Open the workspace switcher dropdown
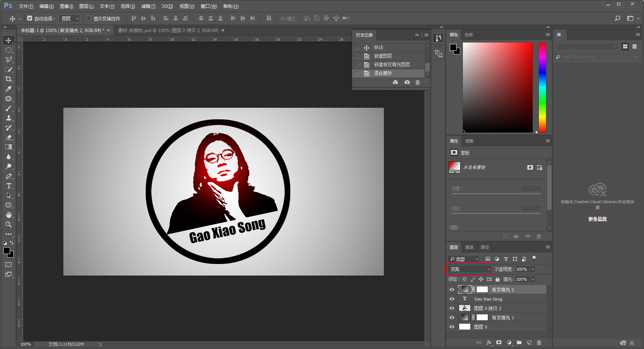644x349 pixels. [633, 18]
